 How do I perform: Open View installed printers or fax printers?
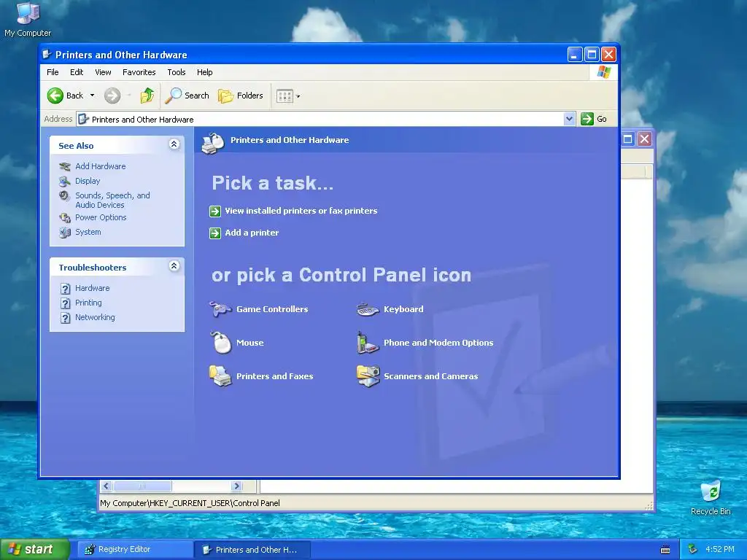click(301, 211)
